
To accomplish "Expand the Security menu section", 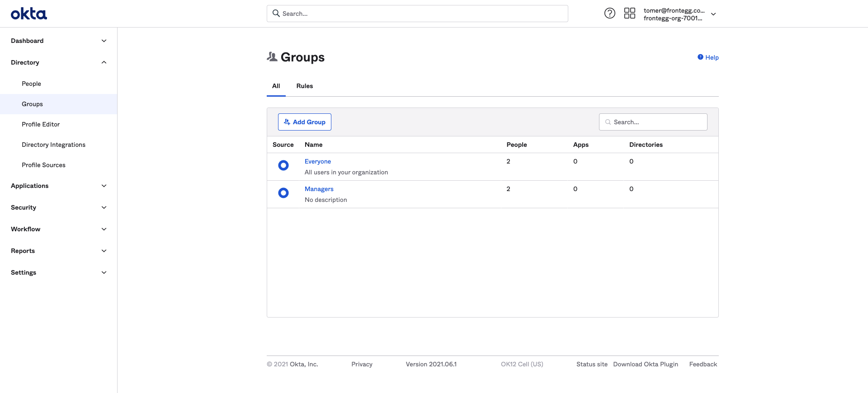I will (58, 207).
